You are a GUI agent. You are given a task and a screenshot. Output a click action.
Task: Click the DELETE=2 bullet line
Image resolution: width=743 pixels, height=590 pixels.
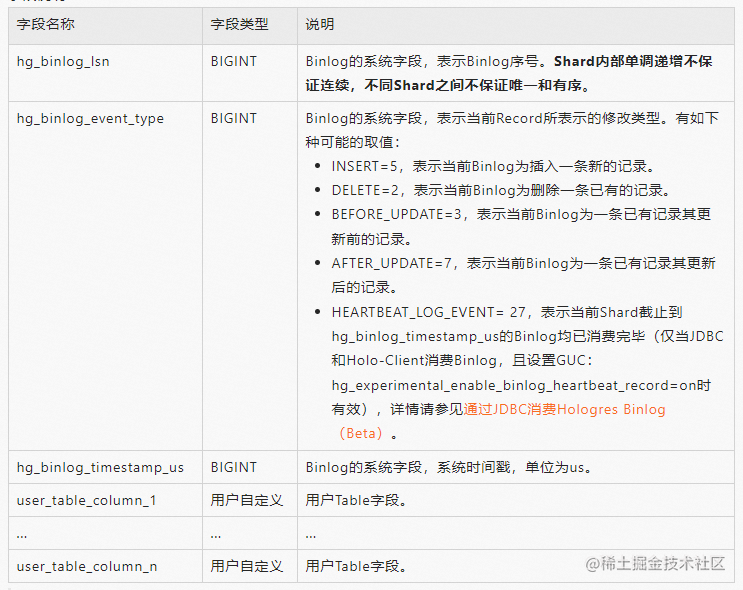click(501, 191)
